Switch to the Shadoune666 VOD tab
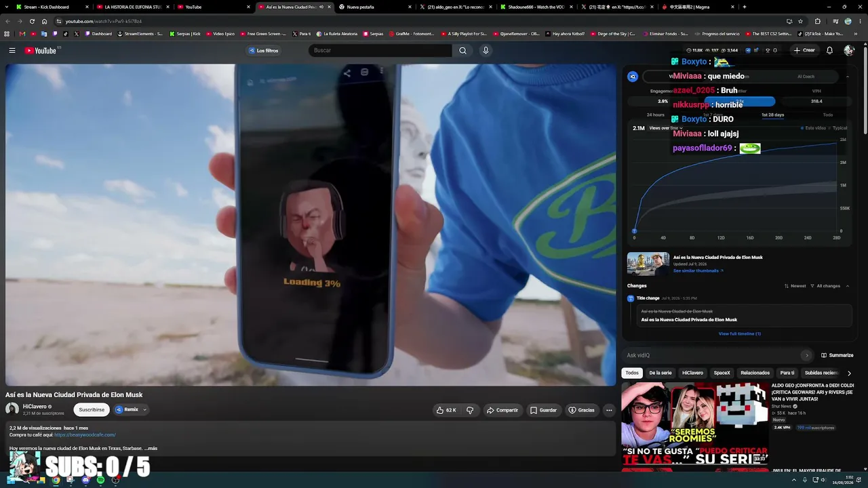The image size is (868, 488). tap(536, 7)
